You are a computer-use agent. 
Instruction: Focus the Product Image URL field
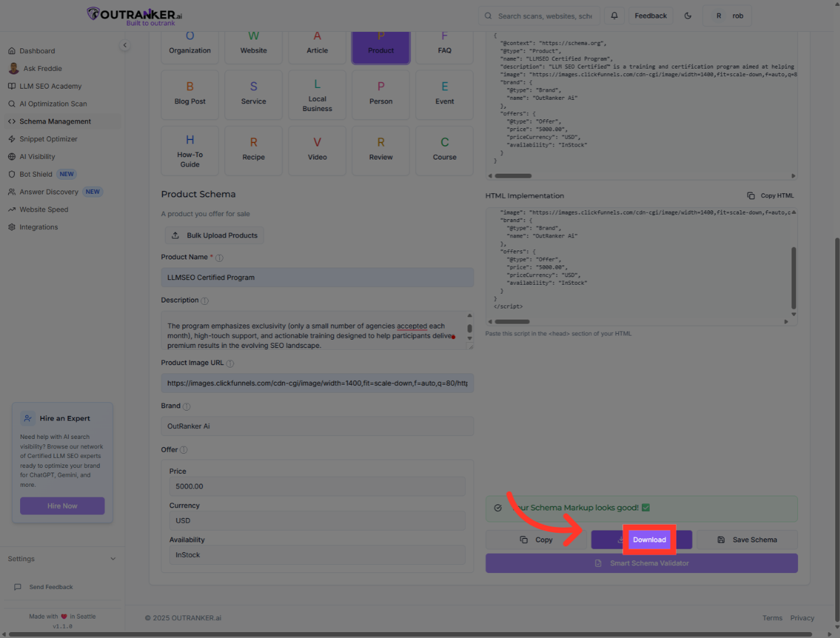coord(317,383)
